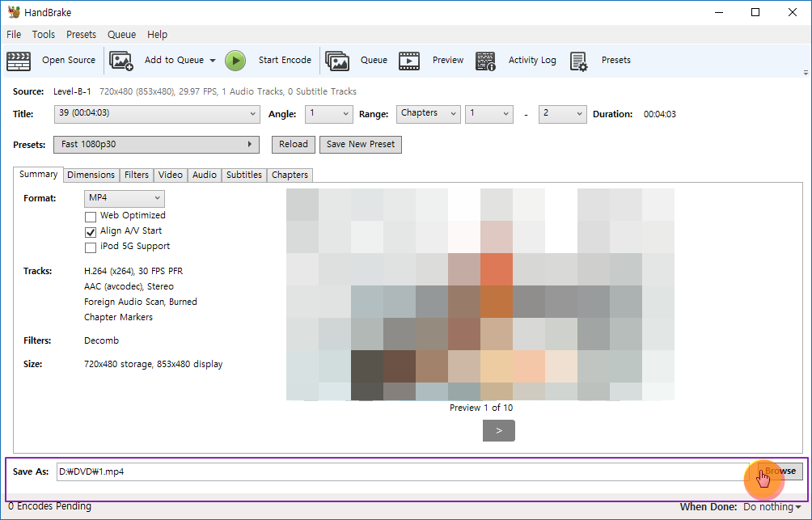The image size is (812, 520).
Task: Open the Presets menu in menu bar
Action: click(82, 35)
